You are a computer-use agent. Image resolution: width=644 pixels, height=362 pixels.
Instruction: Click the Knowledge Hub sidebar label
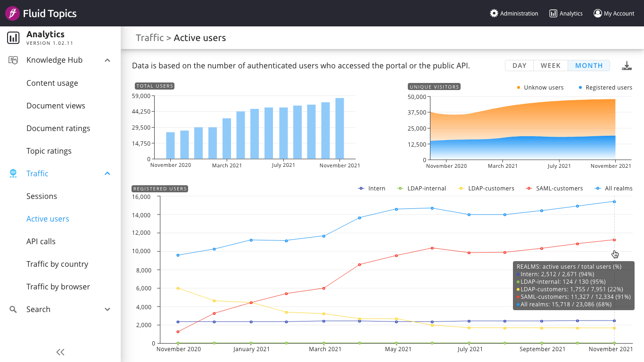[54, 60]
